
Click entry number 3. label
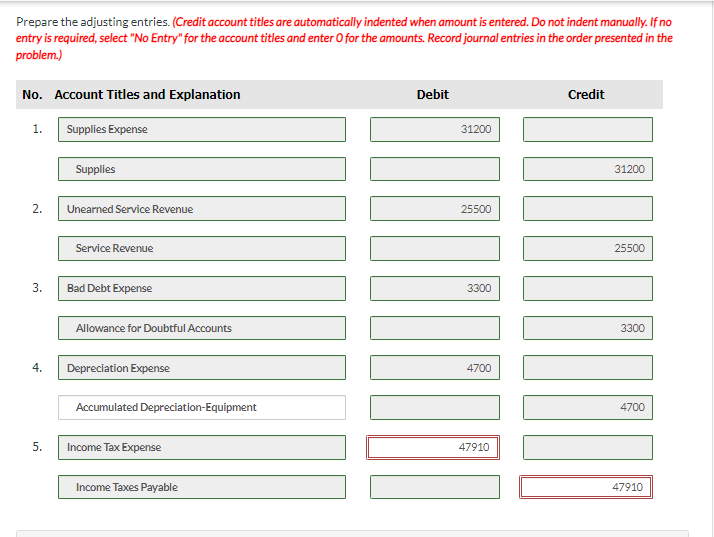pos(37,288)
